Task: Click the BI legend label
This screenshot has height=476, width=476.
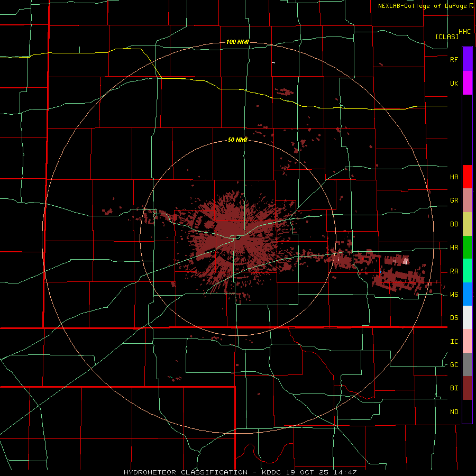Action: pos(454,388)
